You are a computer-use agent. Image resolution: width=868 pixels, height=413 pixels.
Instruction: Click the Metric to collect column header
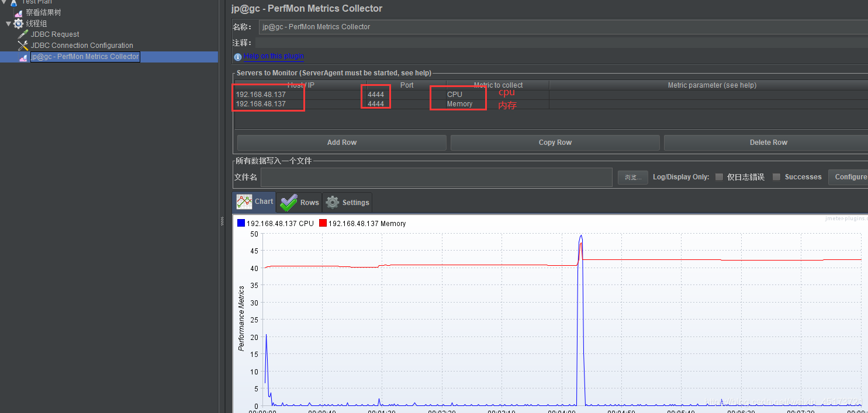(498, 85)
